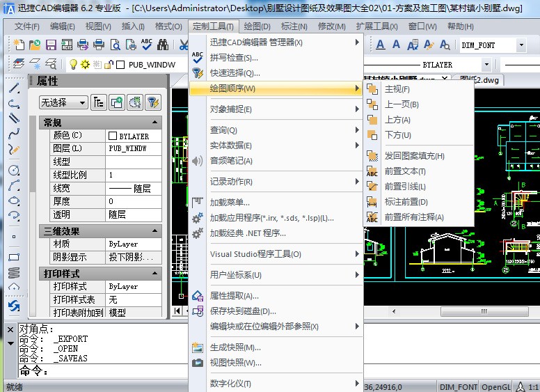Select the Line drawing tool
The width and height of the screenshot is (540, 392).
(14, 88)
